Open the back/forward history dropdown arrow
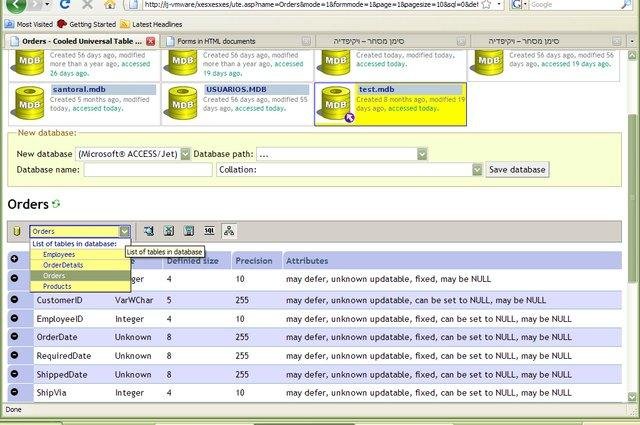Image resolution: width=640 pixels, height=425 pixels. tap(47, 4)
